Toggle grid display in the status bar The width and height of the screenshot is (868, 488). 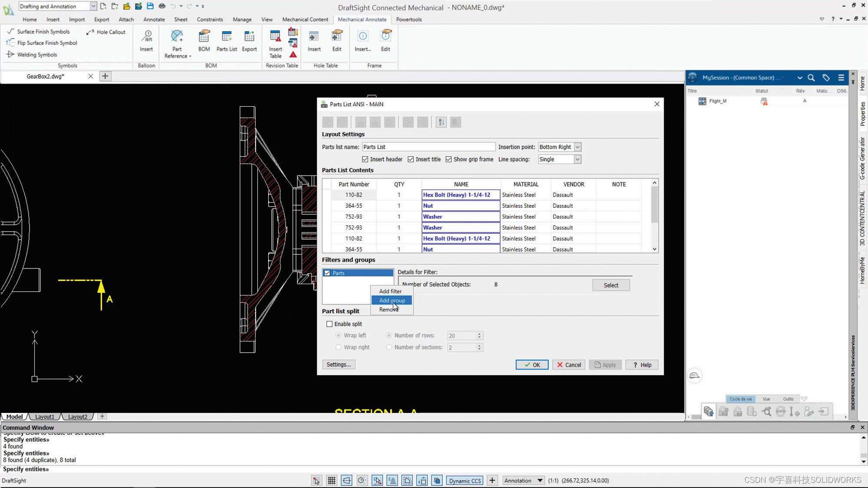click(x=331, y=480)
